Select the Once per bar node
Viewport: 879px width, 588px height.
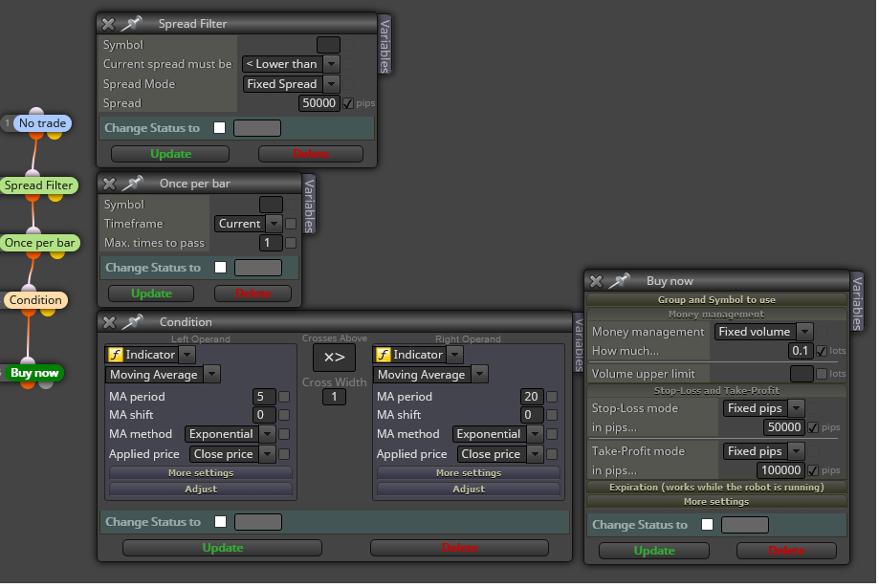pos(40,243)
